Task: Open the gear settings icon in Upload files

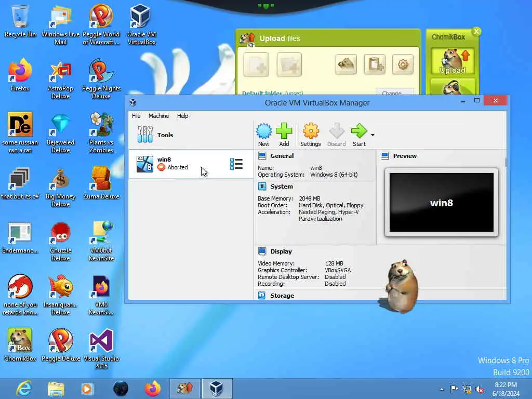Action: point(403,64)
